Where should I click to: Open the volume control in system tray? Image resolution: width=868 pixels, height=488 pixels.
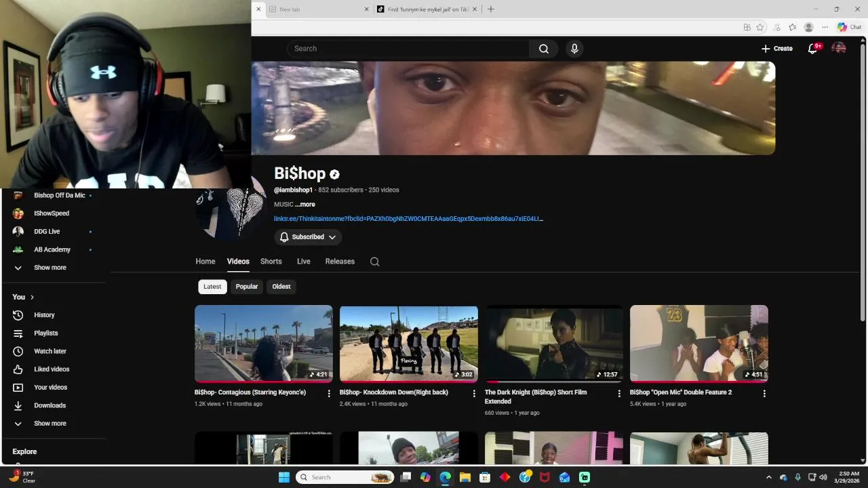[823, 477]
